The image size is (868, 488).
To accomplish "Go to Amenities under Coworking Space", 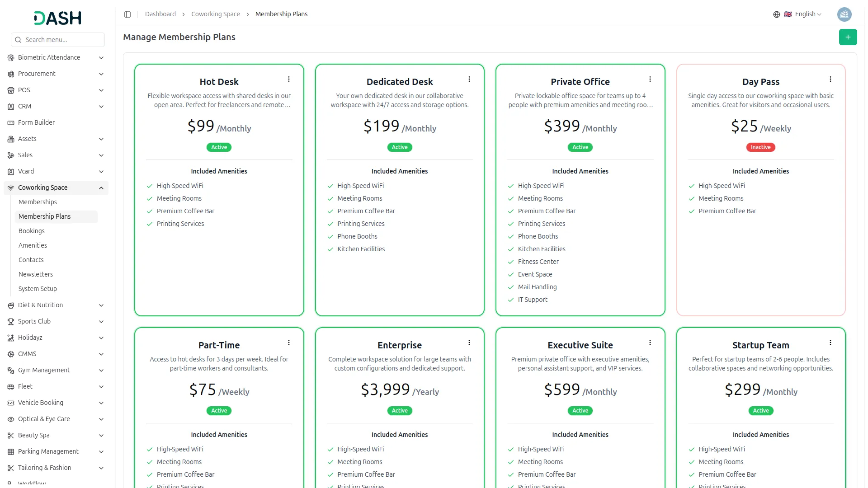I will coord(33,245).
